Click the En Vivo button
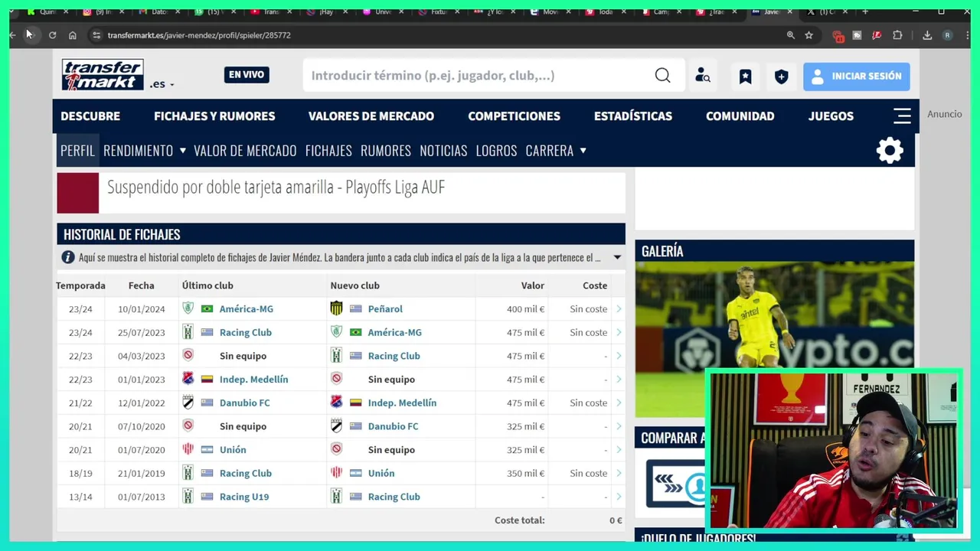This screenshot has width=980, height=551. tap(247, 74)
